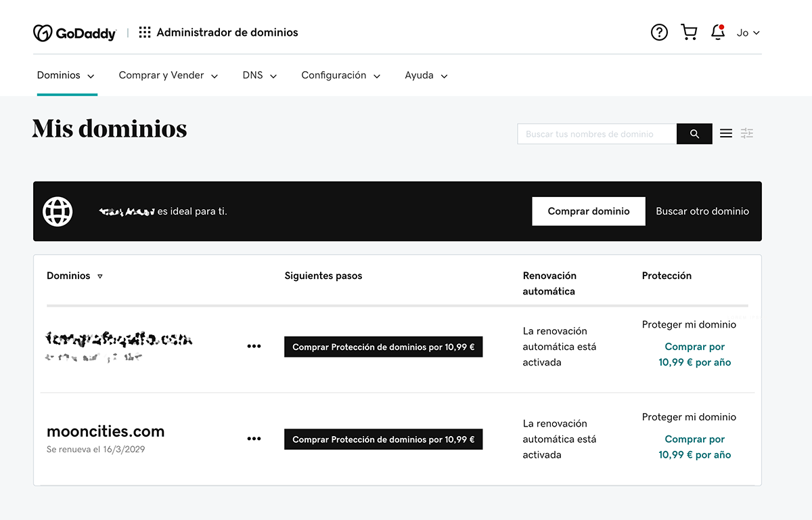This screenshot has height=520, width=812.
Task: Open options menu for mooncities.com
Action: pos(254,438)
